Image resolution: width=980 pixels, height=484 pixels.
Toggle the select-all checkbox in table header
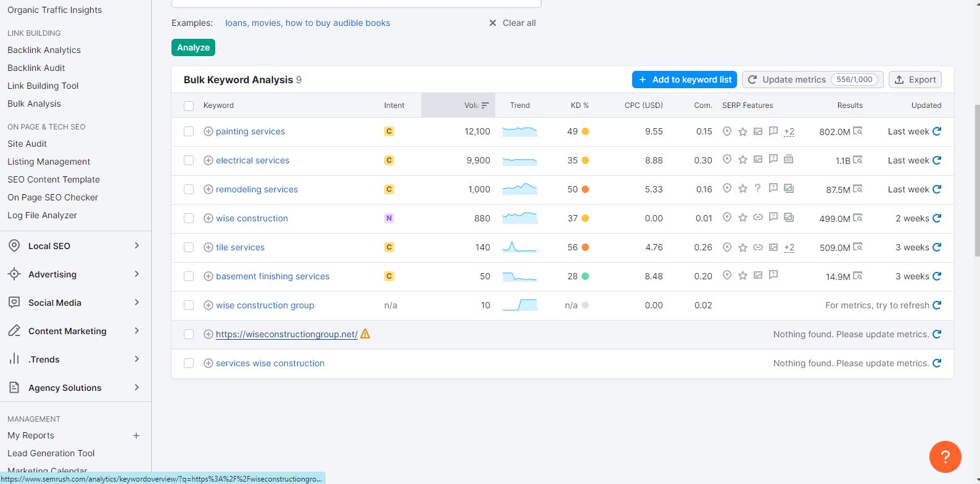click(189, 105)
